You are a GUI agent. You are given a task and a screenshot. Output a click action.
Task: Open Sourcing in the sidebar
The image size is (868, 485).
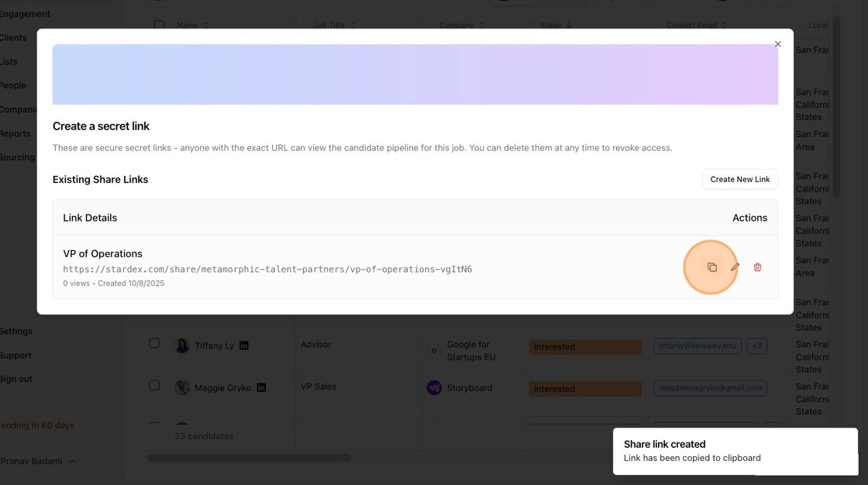[x=18, y=157]
